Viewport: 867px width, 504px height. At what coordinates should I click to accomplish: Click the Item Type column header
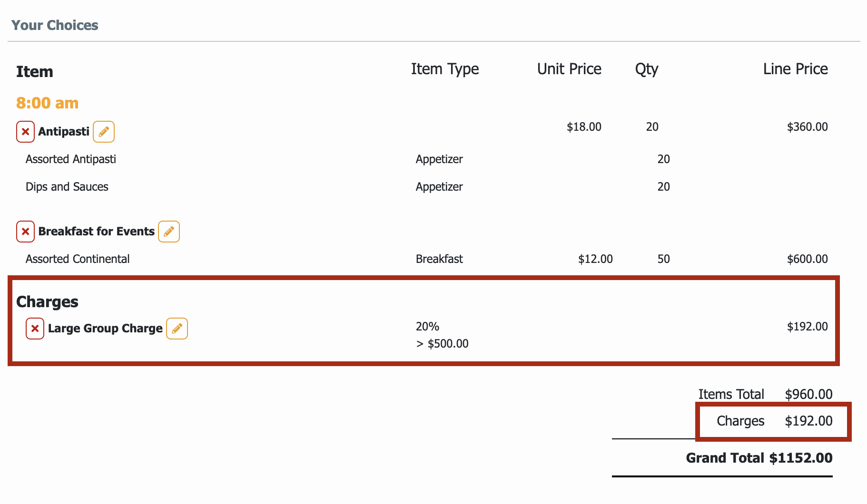445,69
